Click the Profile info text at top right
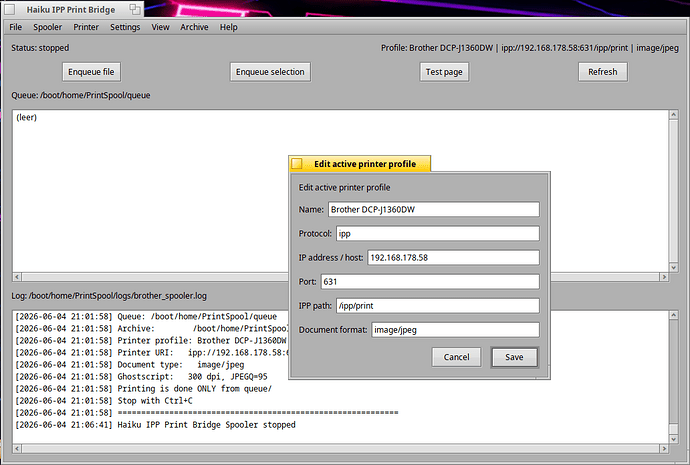This screenshot has height=465, width=690. point(530,48)
